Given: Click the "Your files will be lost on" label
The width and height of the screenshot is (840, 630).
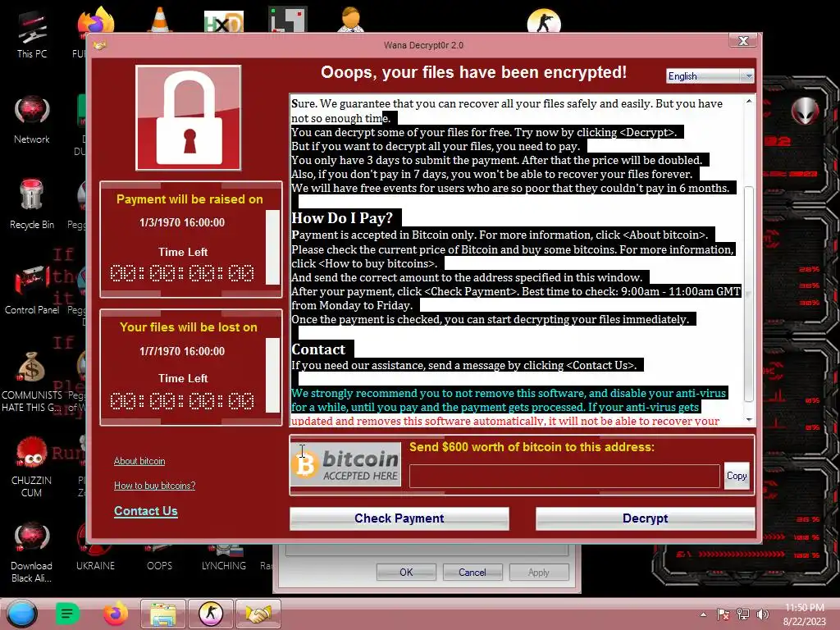Looking at the screenshot, I should click(x=189, y=327).
